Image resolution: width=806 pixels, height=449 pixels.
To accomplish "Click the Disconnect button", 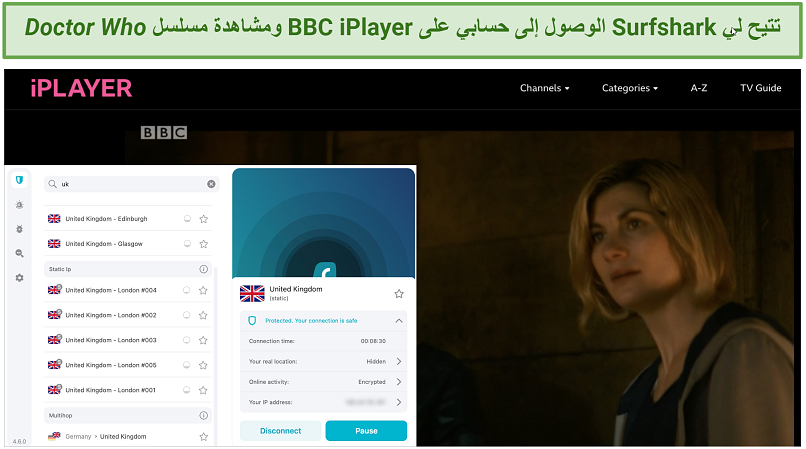I will click(x=281, y=431).
